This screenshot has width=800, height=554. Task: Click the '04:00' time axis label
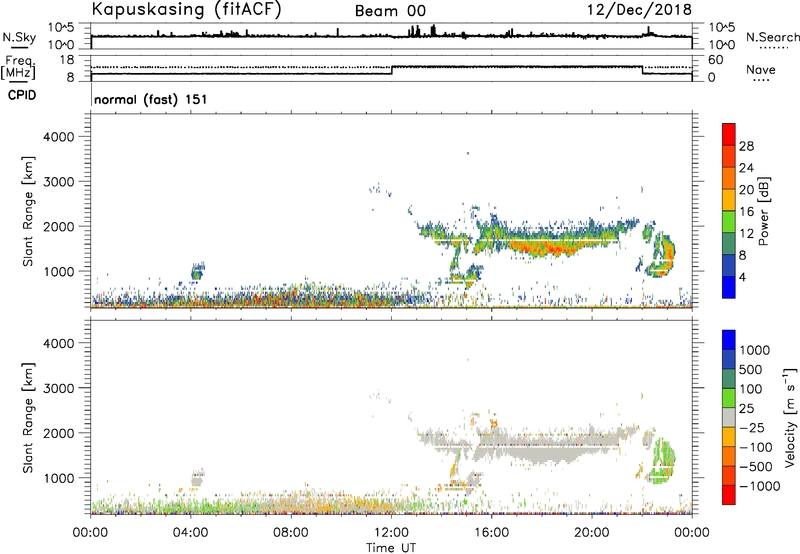pyautogui.click(x=190, y=533)
